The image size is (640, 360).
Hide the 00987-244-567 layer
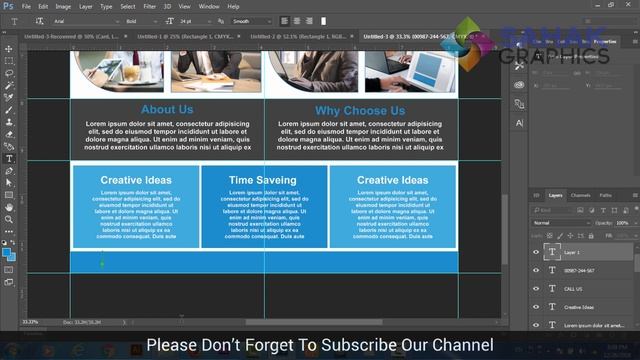pos(536,270)
